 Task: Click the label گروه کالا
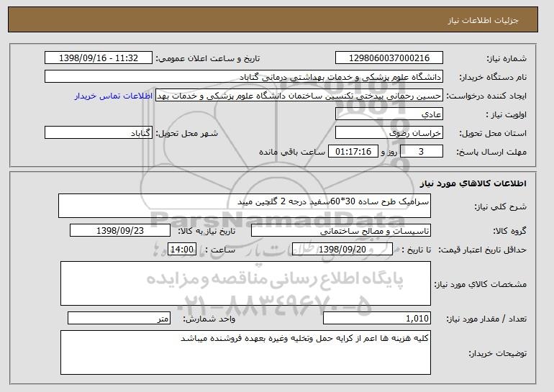click(x=509, y=231)
